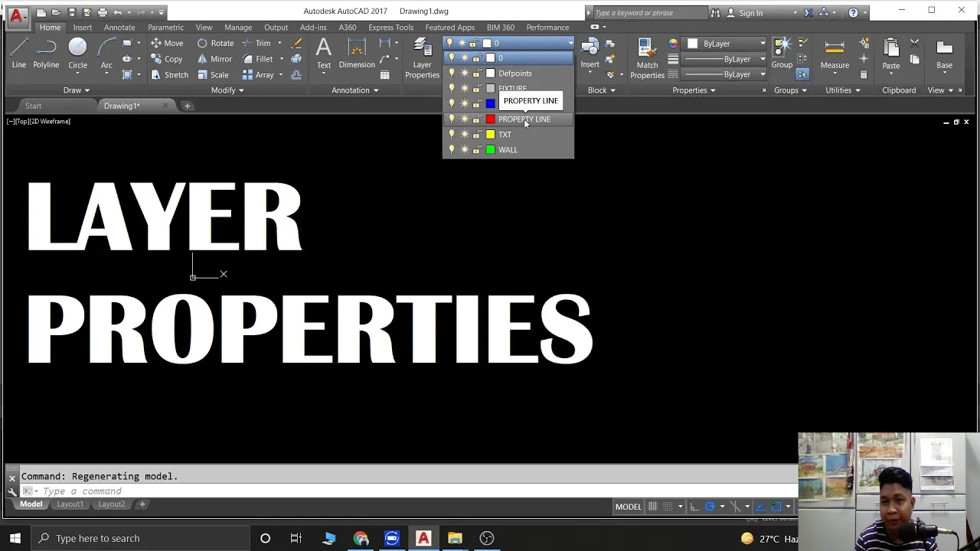The width and height of the screenshot is (980, 551).
Task: Click the Insert block button
Action: tap(590, 54)
